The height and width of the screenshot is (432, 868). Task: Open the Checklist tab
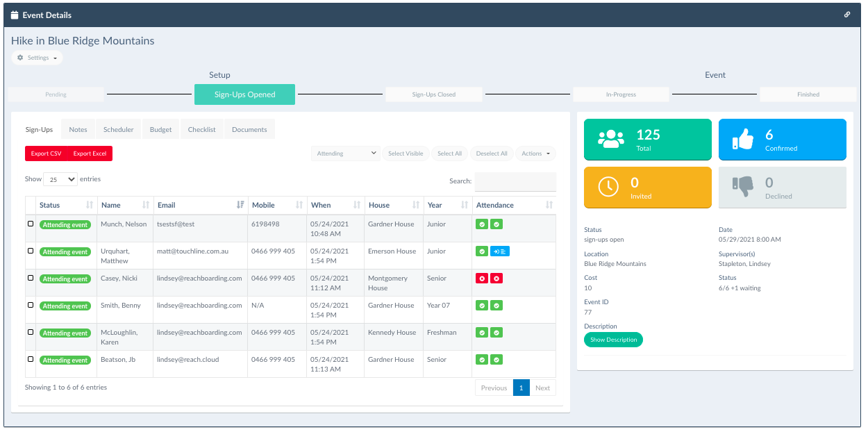pyautogui.click(x=201, y=129)
